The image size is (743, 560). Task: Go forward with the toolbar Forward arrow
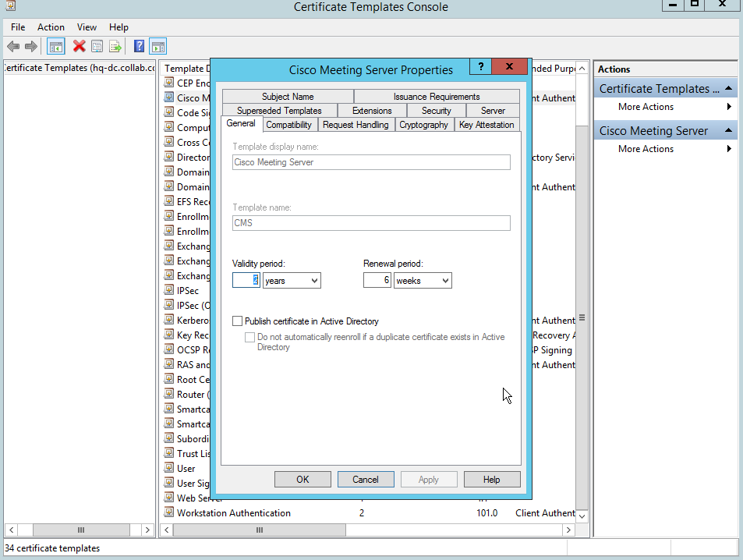coord(31,47)
